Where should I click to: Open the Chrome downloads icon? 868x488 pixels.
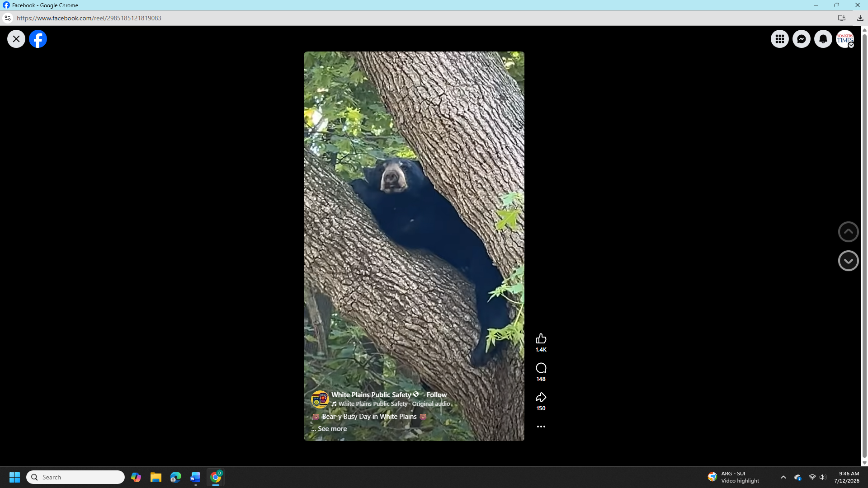pos(860,18)
